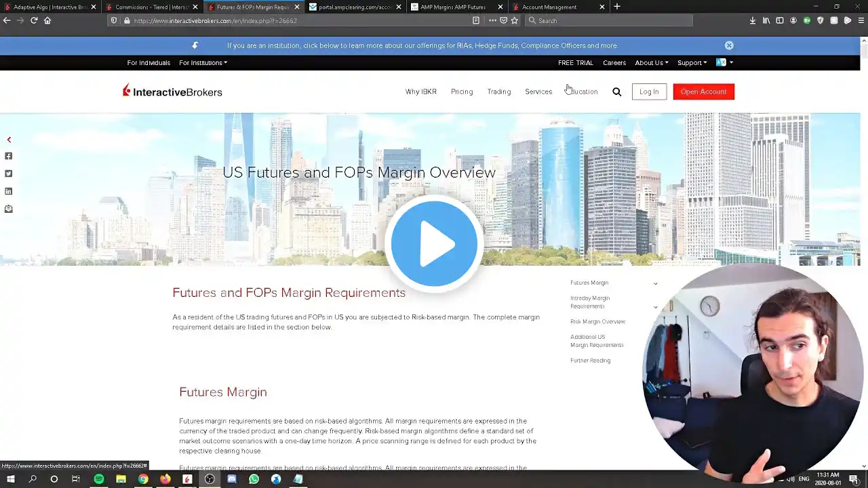Click the Log In button
Viewport: 868px width, 488px height.
coord(649,91)
